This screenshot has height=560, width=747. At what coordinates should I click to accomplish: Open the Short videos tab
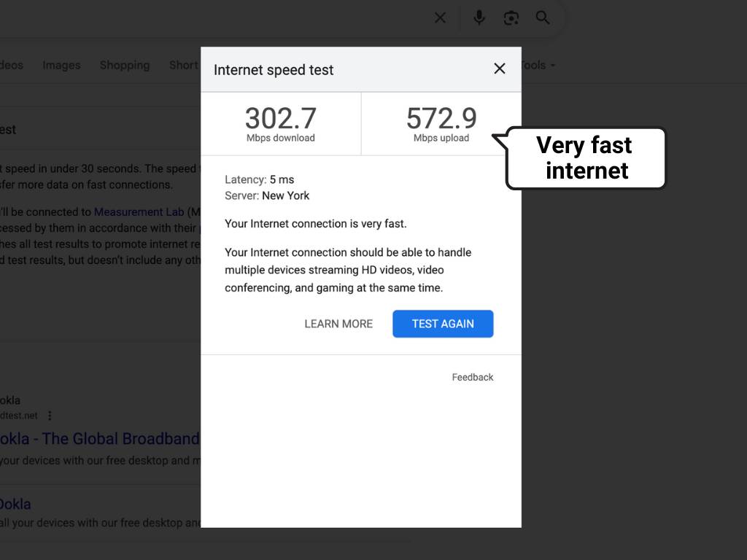point(185,65)
